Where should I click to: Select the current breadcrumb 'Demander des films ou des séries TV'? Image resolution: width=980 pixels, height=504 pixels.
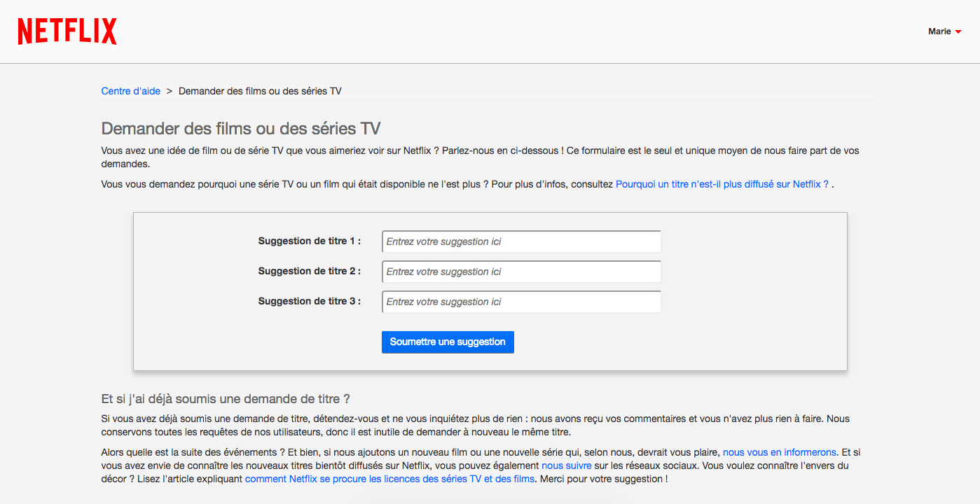point(260,91)
